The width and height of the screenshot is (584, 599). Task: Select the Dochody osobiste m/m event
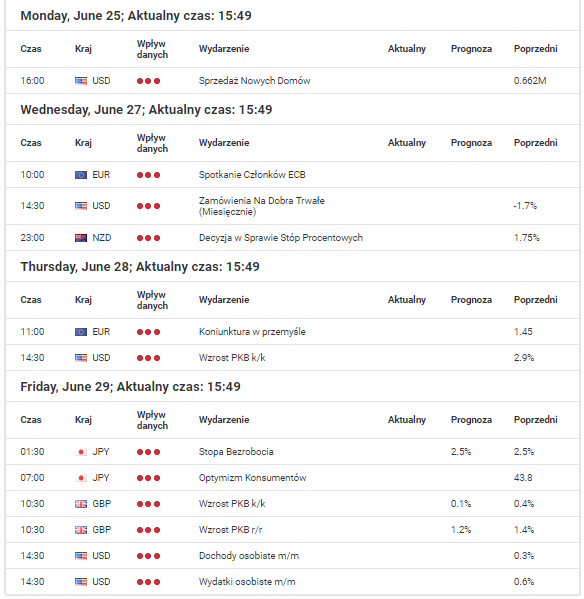point(249,555)
